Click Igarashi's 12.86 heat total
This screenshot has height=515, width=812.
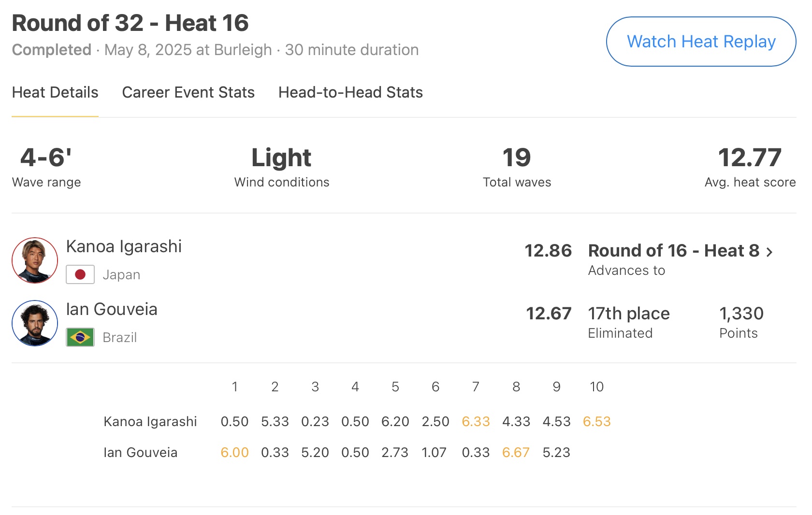[548, 251]
